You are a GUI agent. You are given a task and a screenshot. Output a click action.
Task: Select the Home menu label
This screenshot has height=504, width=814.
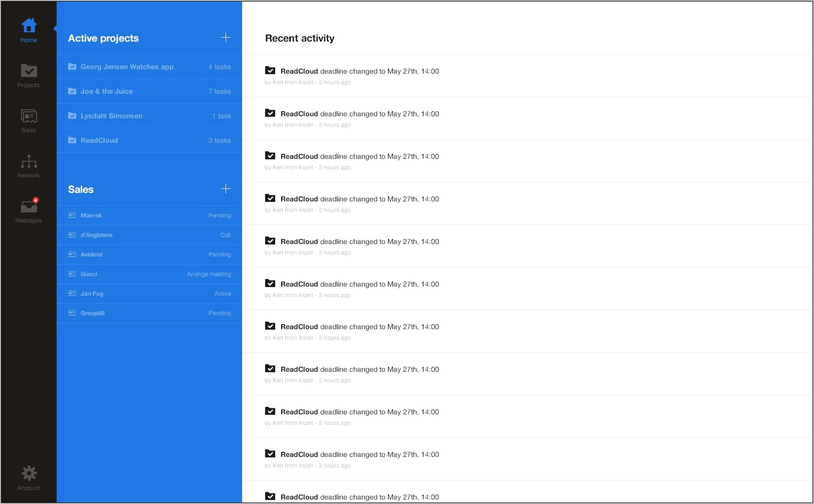click(x=29, y=40)
